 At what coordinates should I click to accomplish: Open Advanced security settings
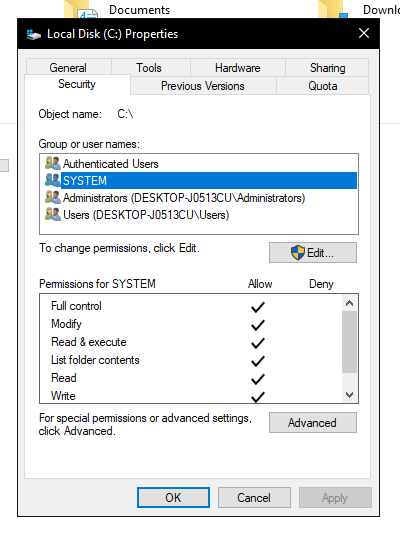312,423
